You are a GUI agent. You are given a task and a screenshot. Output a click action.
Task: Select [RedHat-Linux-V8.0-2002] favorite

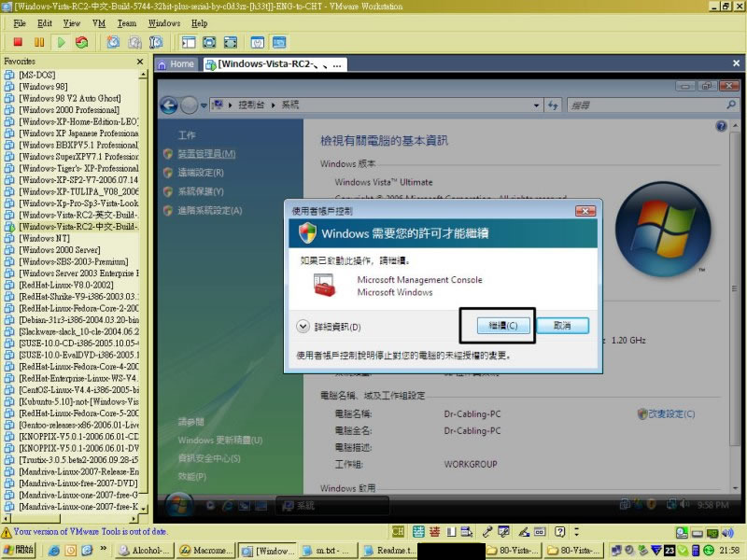tap(66, 285)
